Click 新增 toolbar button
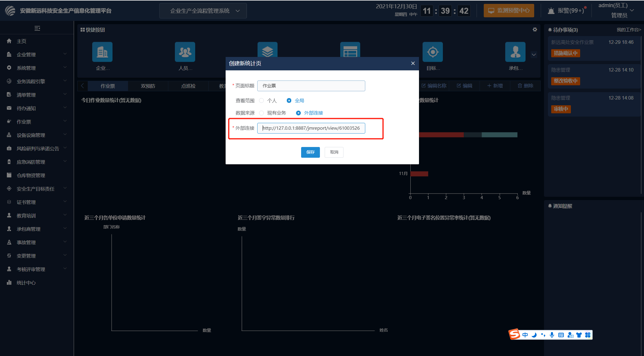Screen dimensions: 644x356 495,86
